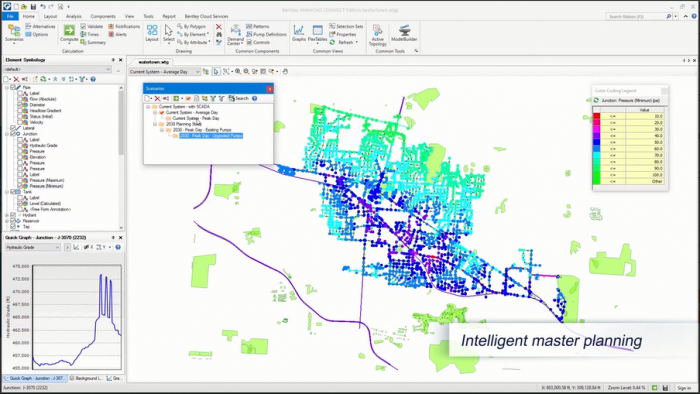This screenshot has width=700, height=394.
Task: Open the Graphs icon in Common Views
Action: (x=299, y=33)
